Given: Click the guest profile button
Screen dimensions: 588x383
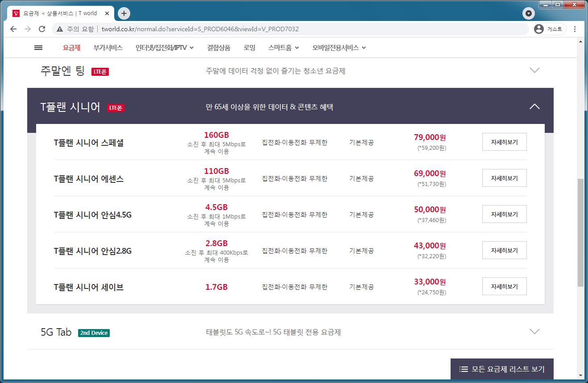Looking at the screenshot, I should [550, 29].
